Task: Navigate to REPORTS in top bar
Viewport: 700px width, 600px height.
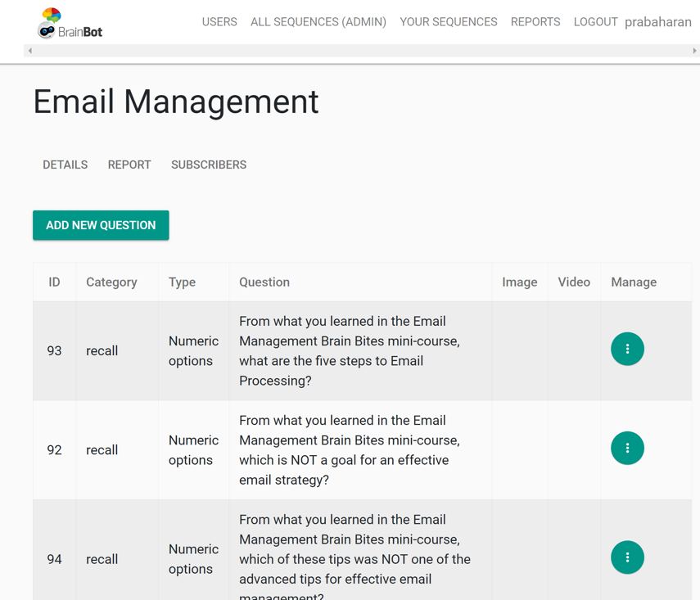Action: 535,22
